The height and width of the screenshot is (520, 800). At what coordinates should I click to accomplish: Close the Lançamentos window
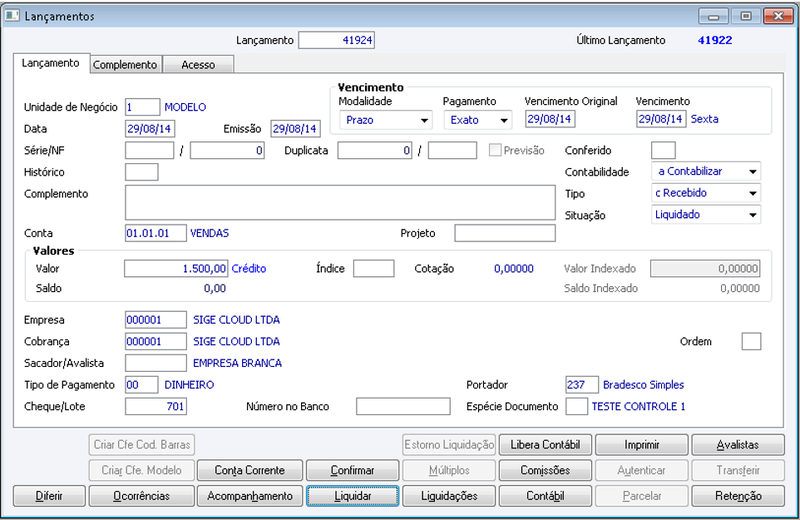778,16
